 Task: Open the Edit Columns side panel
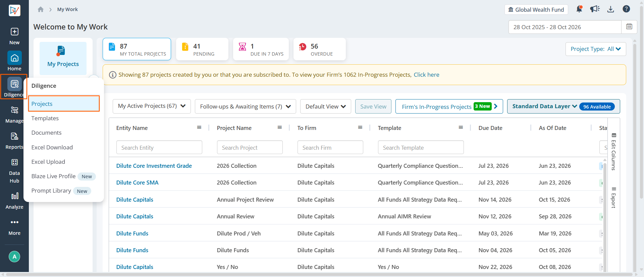(x=614, y=152)
